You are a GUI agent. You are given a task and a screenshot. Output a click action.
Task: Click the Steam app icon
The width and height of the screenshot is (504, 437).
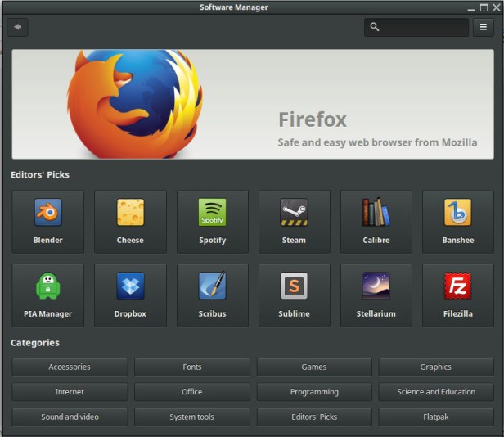294,213
